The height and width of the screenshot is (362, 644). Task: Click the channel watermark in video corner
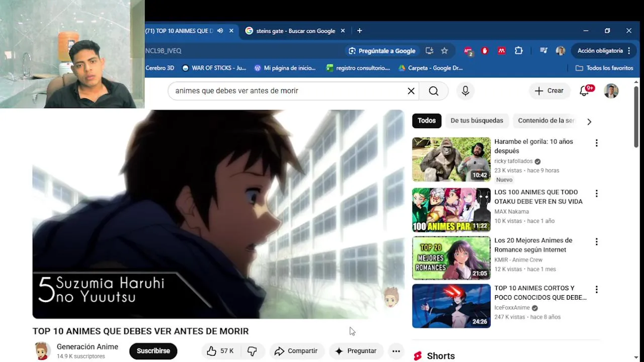pos(391,297)
